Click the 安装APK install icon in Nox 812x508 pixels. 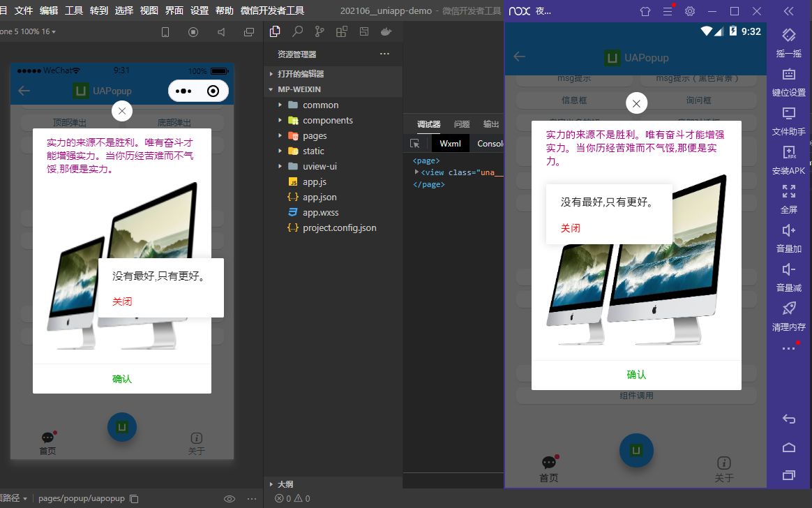point(789,158)
